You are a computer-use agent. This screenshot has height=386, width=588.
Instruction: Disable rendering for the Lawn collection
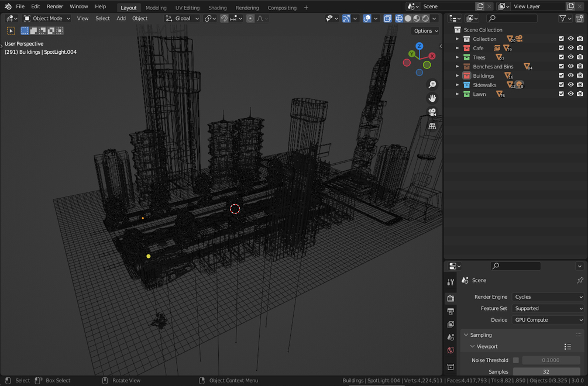click(x=580, y=94)
